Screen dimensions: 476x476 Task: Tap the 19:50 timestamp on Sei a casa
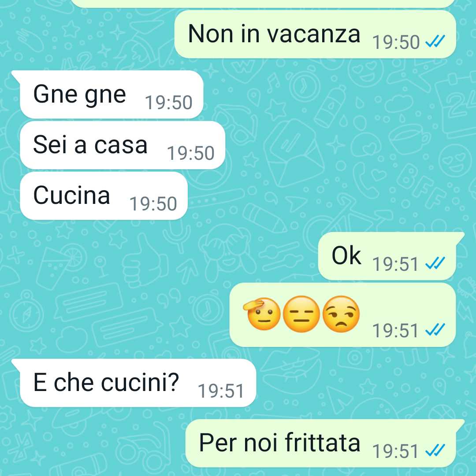point(191,153)
